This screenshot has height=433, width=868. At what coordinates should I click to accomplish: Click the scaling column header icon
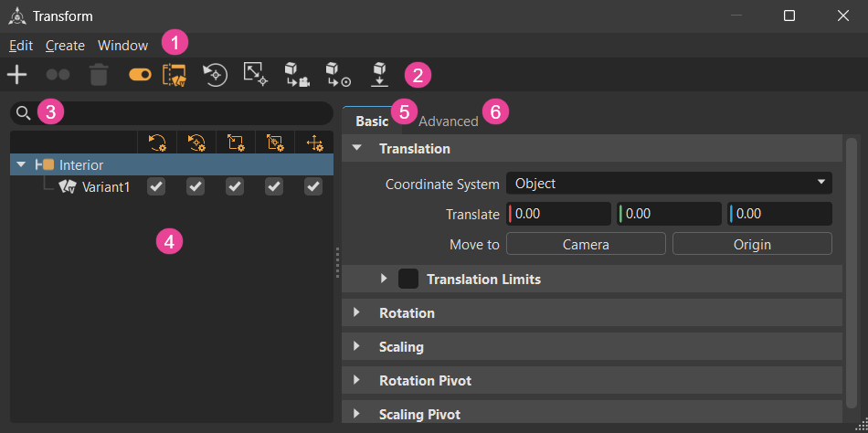[x=236, y=143]
